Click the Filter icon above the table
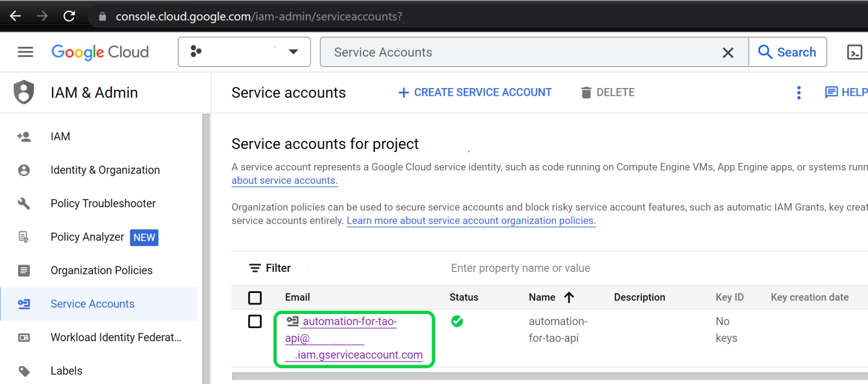The height and width of the screenshot is (384, 868). [x=256, y=268]
